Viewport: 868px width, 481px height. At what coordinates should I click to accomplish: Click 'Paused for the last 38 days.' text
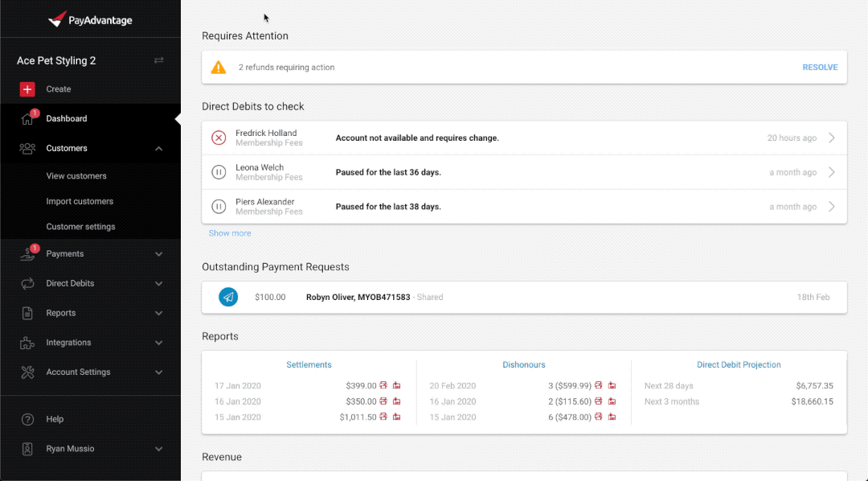click(x=388, y=207)
